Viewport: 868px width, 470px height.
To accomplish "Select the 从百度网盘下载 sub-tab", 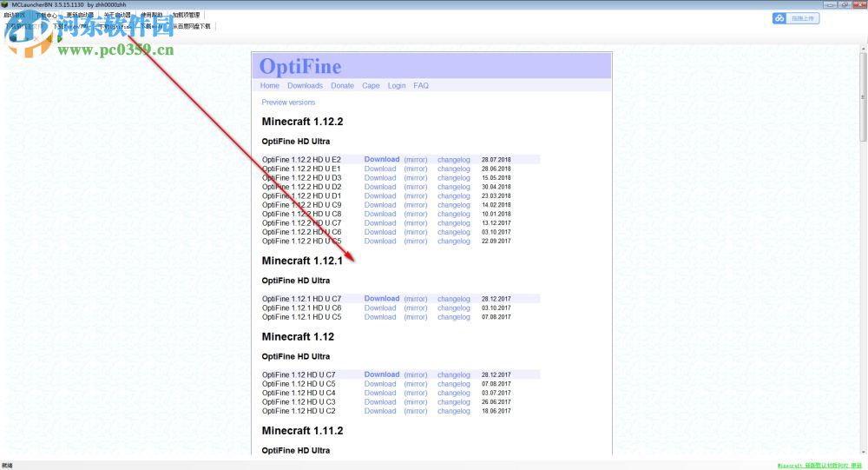I will [x=192, y=26].
